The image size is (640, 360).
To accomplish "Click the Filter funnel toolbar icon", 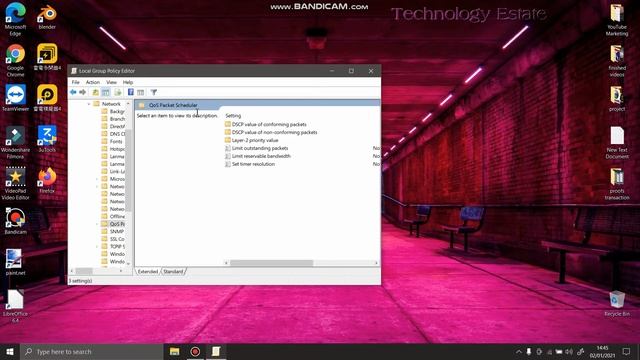I will (153, 92).
